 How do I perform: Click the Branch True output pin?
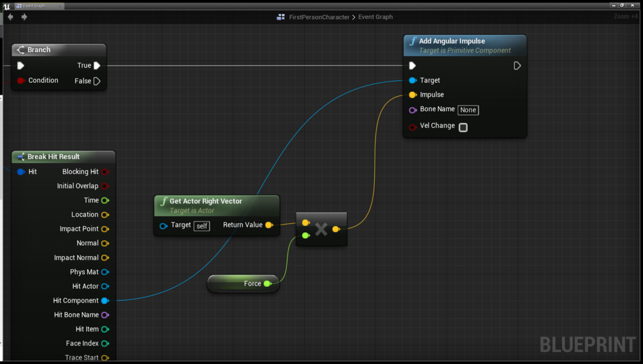97,66
